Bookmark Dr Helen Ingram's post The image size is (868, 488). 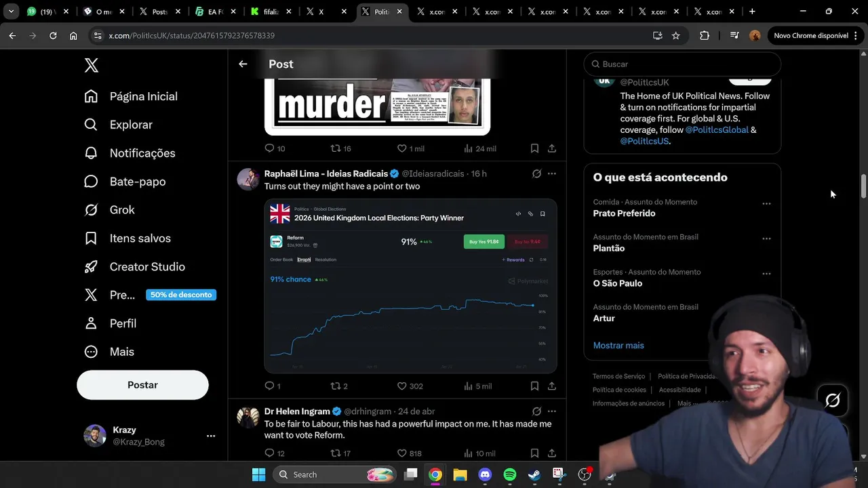534,453
